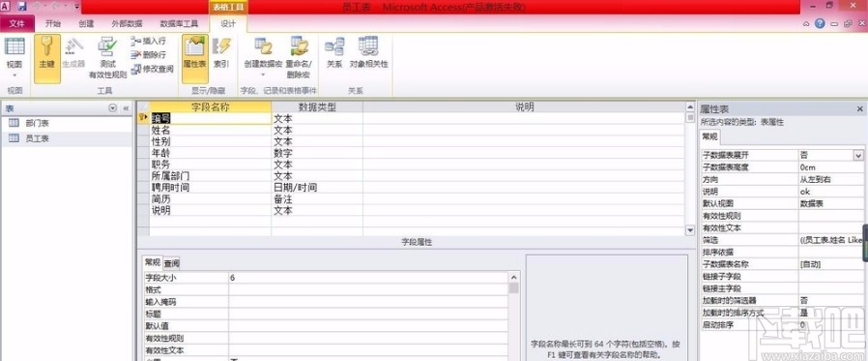Screen dimensions: 868x361
Task: Switch to the 外部数据 ribbon tab
Action: point(127,24)
